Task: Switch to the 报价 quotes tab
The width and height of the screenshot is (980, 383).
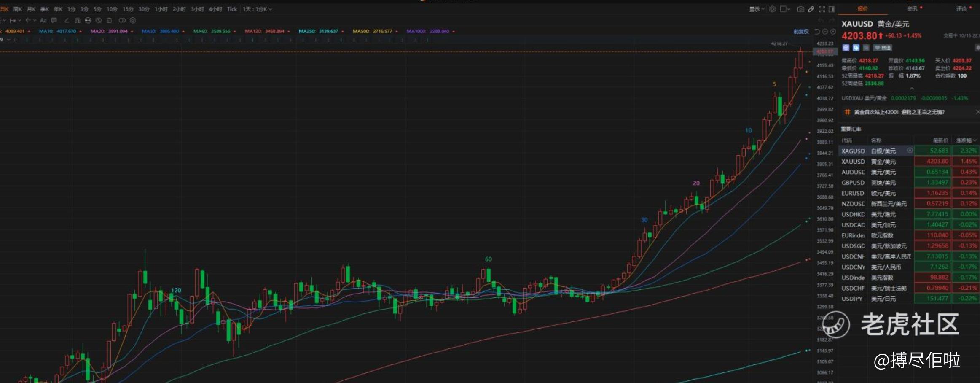Action: (x=863, y=8)
